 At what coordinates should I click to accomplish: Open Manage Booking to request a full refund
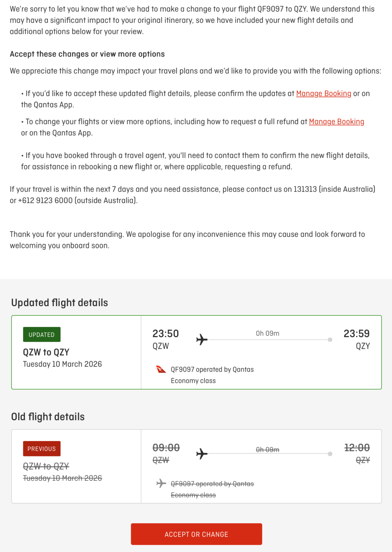point(337,121)
